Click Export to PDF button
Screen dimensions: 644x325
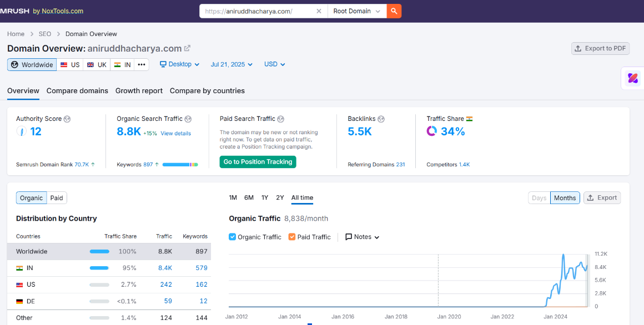pos(601,48)
